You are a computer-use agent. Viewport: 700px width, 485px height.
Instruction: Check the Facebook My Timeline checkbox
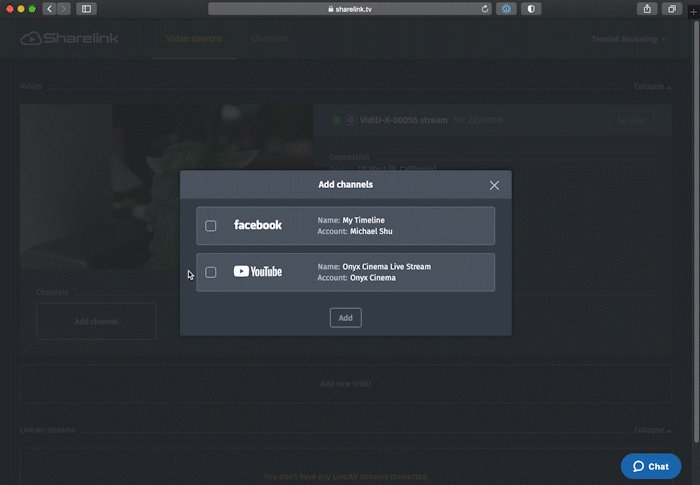(211, 226)
